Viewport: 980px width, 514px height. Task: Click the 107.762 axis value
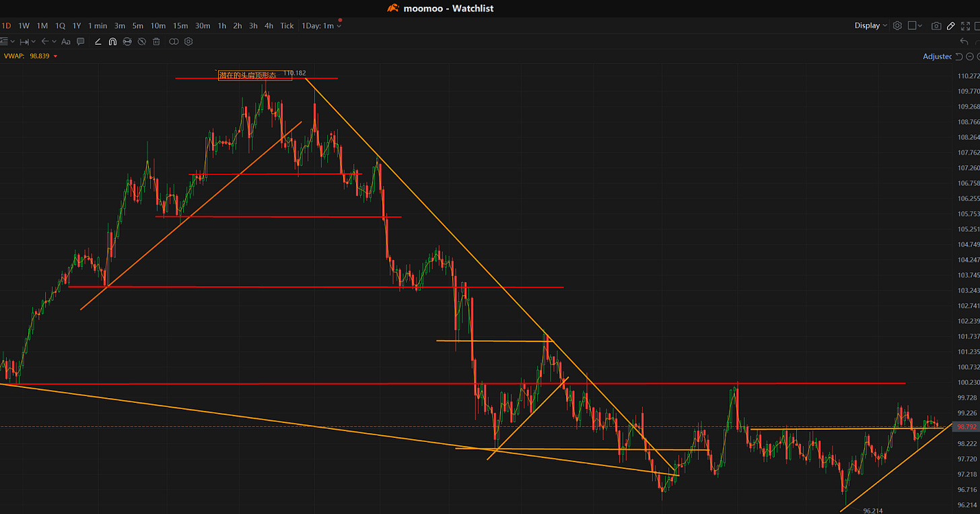point(968,152)
